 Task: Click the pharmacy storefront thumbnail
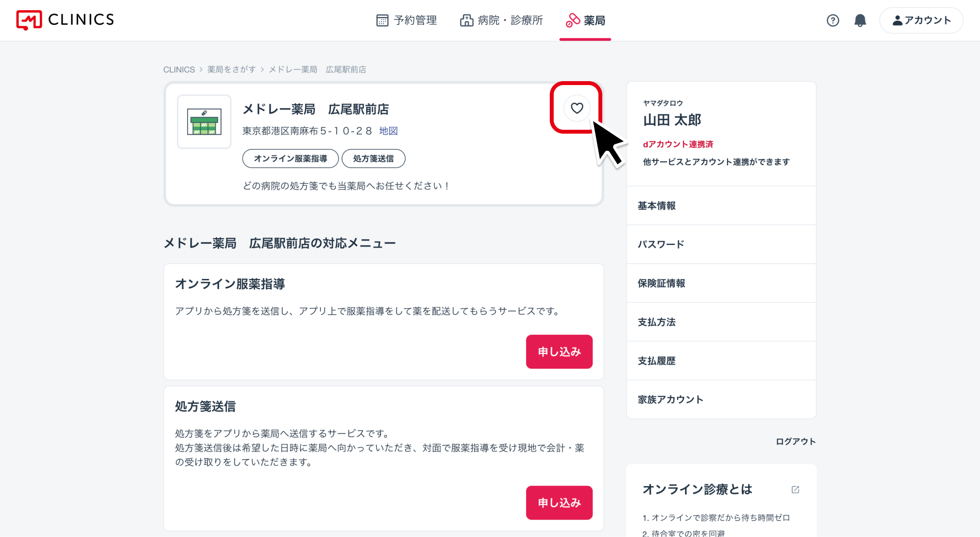204,121
